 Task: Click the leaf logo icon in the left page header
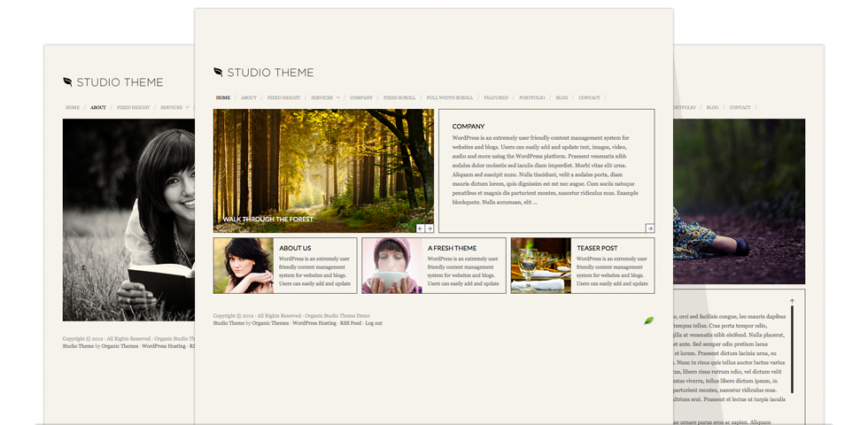[x=67, y=81]
